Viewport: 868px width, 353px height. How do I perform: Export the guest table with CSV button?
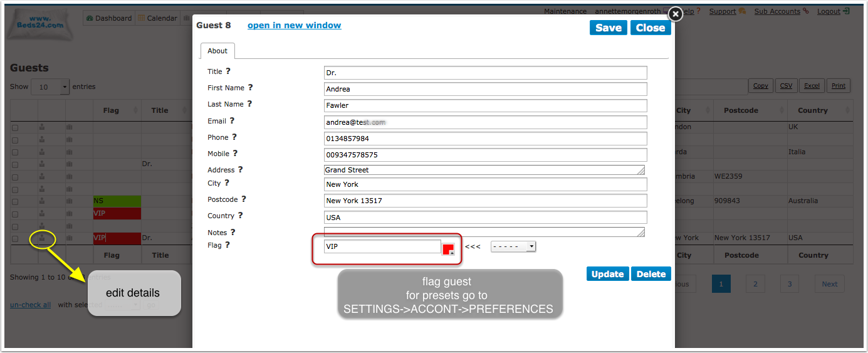pyautogui.click(x=786, y=86)
